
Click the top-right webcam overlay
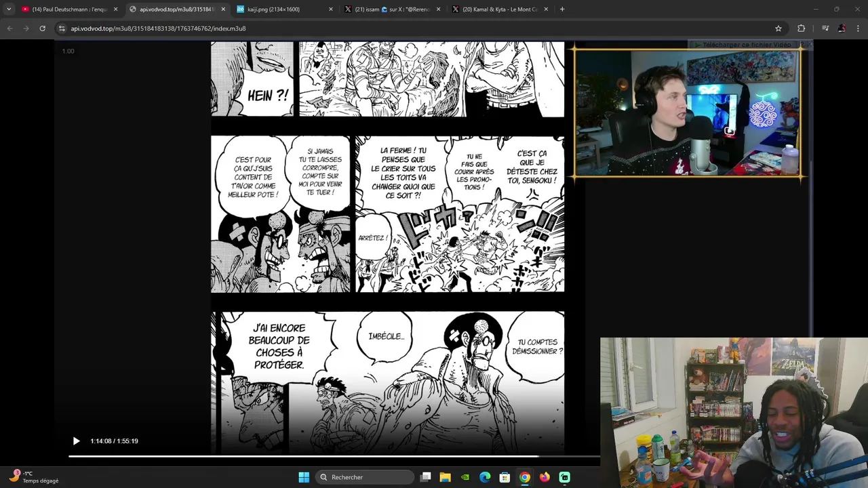click(688, 113)
